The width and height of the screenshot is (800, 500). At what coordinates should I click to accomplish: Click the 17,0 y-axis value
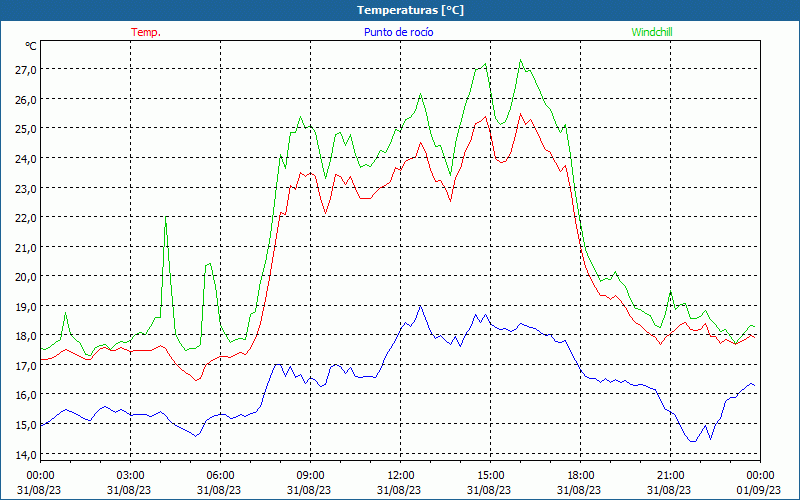(x=26, y=366)
